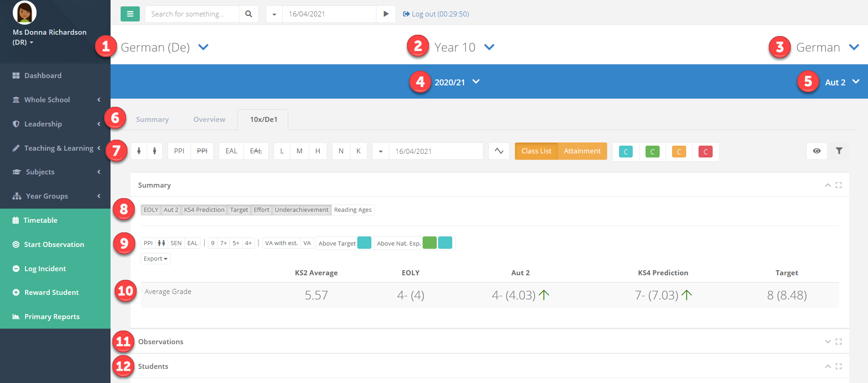Viewport: 868px width, 383px height.
Task: Select the KS4 Prediction summary tab
Action: (x=204, y=210)
